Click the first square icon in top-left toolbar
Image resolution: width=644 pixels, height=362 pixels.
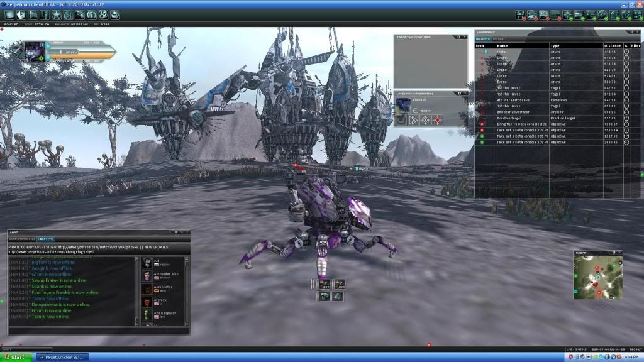[9, 15]
